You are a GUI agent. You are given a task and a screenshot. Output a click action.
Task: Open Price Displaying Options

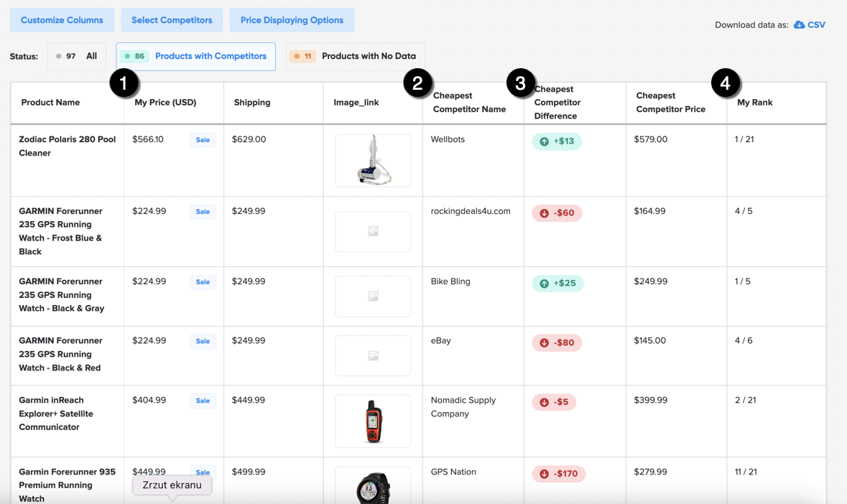(x=292, y=20)
